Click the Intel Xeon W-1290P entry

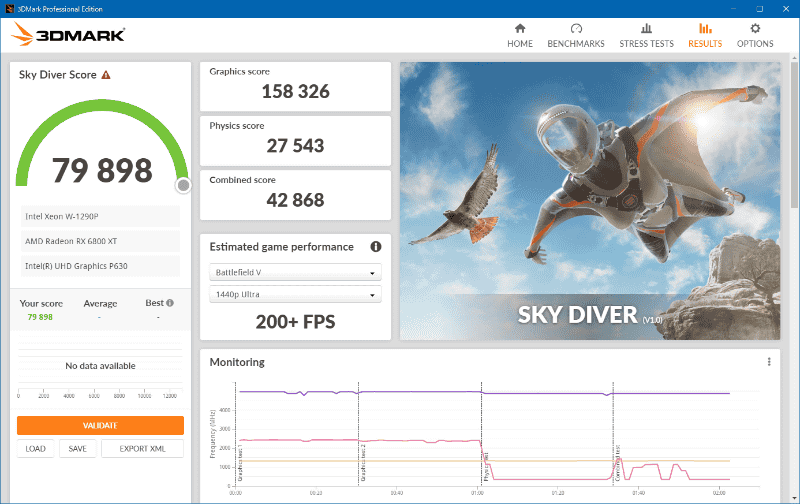100,216
